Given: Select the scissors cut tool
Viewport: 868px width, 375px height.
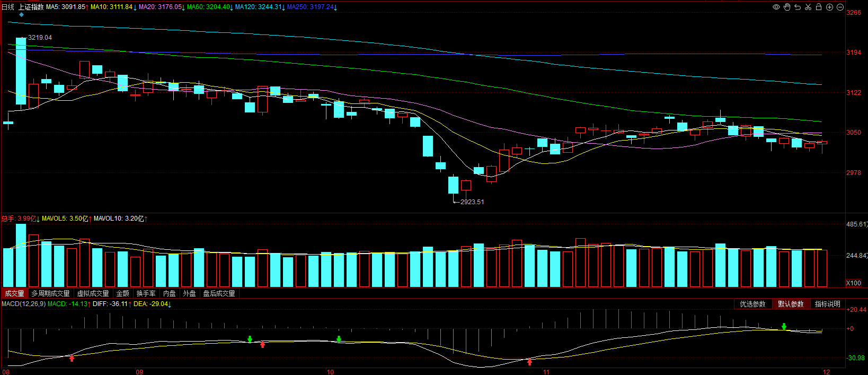Looking at the screenshot, I should tap(808, 7).
